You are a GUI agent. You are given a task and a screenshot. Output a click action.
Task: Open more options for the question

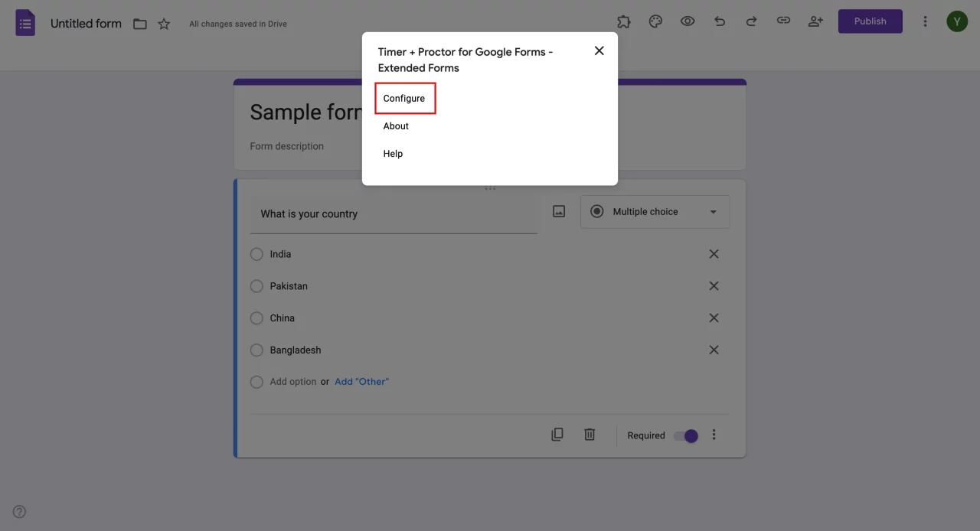[714, 435]
